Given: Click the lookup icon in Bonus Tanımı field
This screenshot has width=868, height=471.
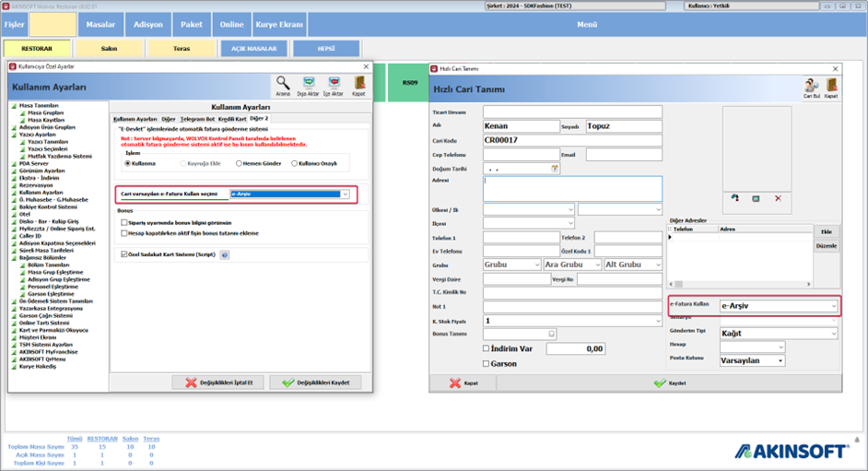Looking at the screenshot, I should (551, 334).
